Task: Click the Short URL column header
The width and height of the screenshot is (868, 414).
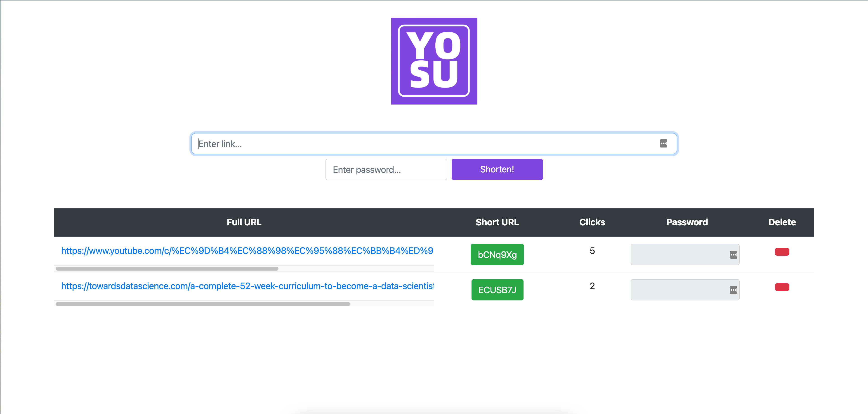Action: pyautogui.click(x=497, y=222)
